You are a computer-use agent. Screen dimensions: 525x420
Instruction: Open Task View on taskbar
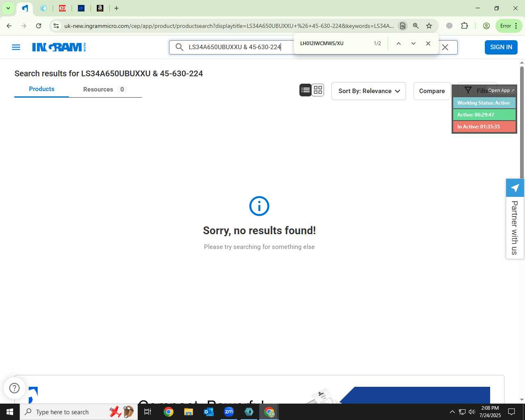coord(148,412)
